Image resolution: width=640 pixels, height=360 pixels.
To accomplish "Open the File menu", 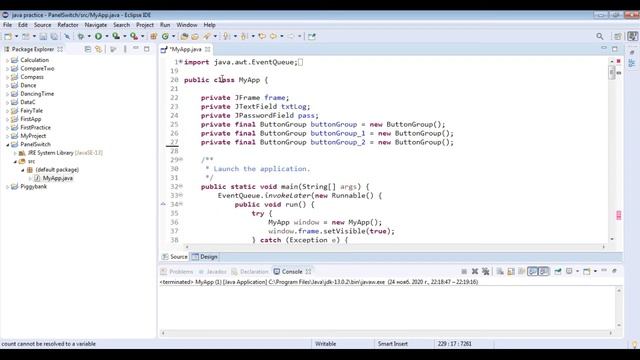I will [7, 25].
